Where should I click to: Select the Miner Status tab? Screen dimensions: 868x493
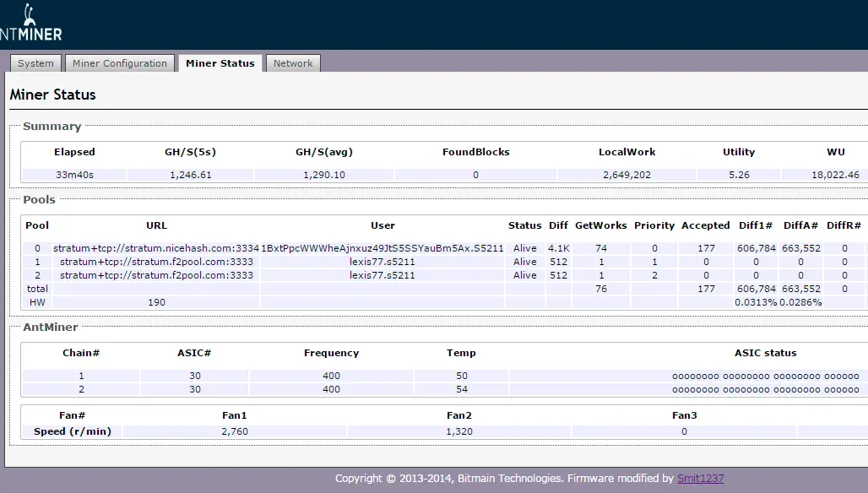pyautogui.click(x=220, y=63)
